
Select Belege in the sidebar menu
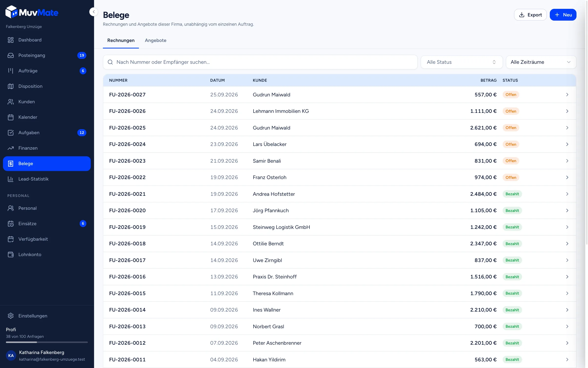pyautogui.click(x=47, y=164)
